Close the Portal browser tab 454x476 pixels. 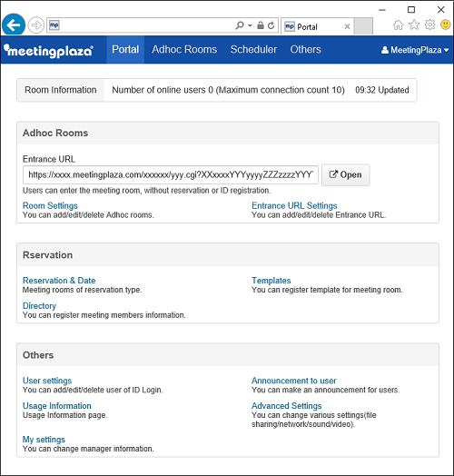pyautogui.click(x=347, y=26)
